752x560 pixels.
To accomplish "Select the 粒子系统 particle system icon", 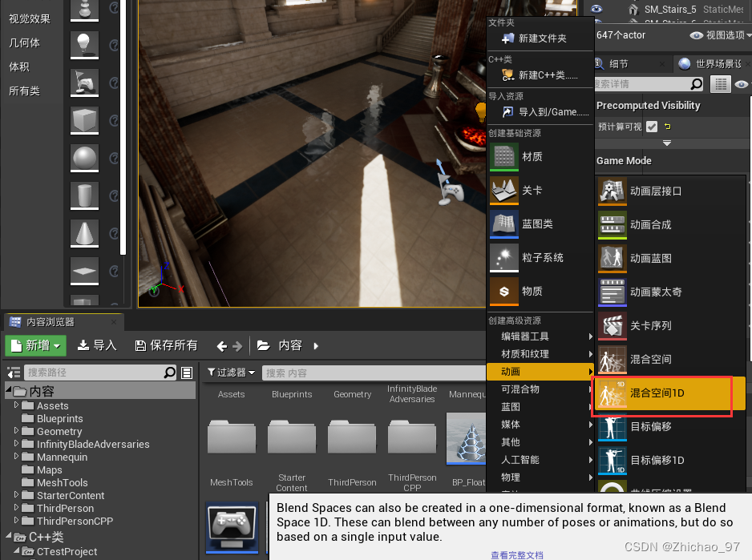I will [504, 257].
